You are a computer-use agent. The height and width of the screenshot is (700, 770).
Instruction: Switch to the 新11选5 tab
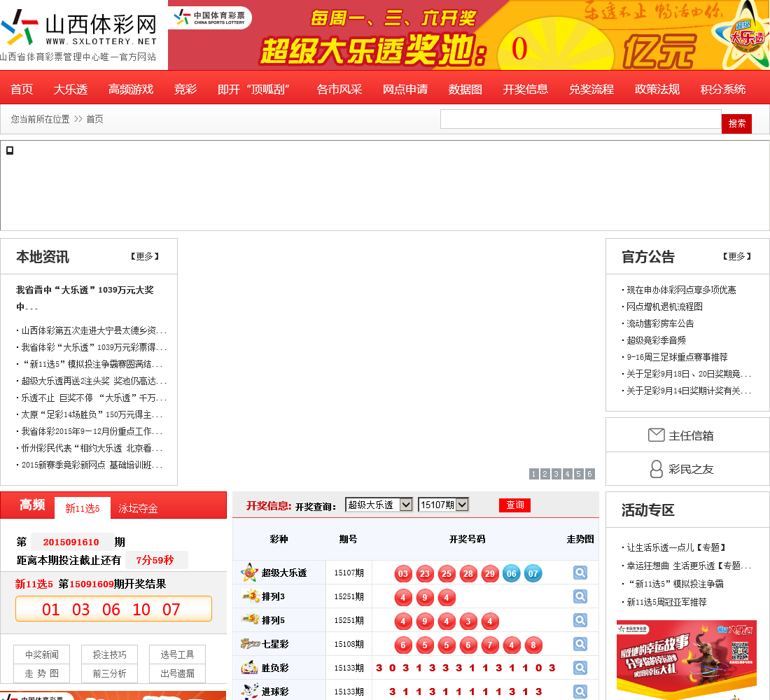coord(83,508)
